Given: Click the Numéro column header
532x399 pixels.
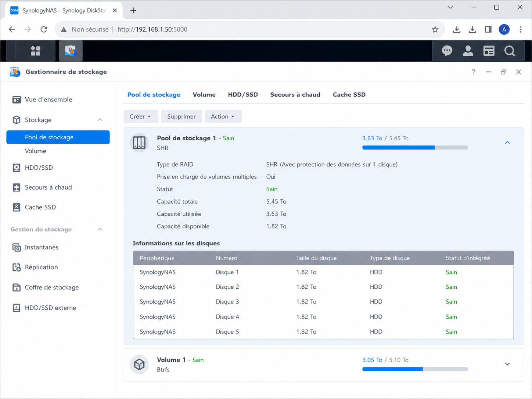Looking at the screenshot, I should [227, 258].
